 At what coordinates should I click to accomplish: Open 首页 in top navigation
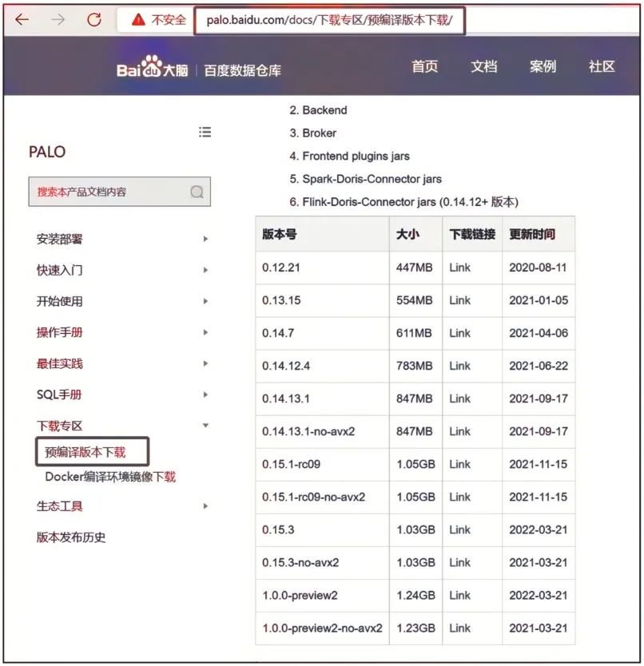pos(424,67)
